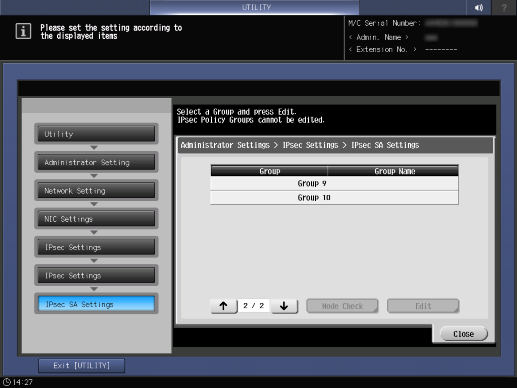Tap the speaker volume icon
This screenshot has height=388, width=517.
coord(479,7)
